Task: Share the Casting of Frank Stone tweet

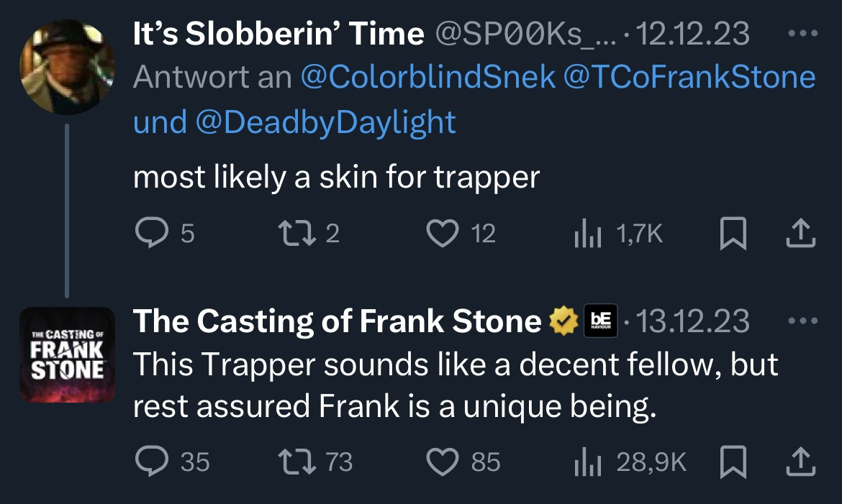Action: click(801, 462)
